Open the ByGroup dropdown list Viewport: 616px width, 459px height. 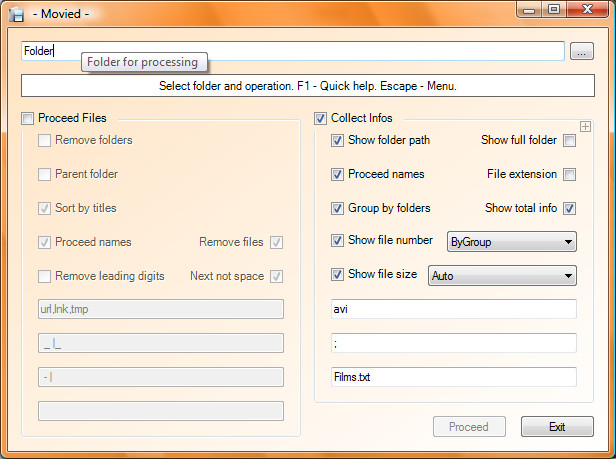pos(512,242)
